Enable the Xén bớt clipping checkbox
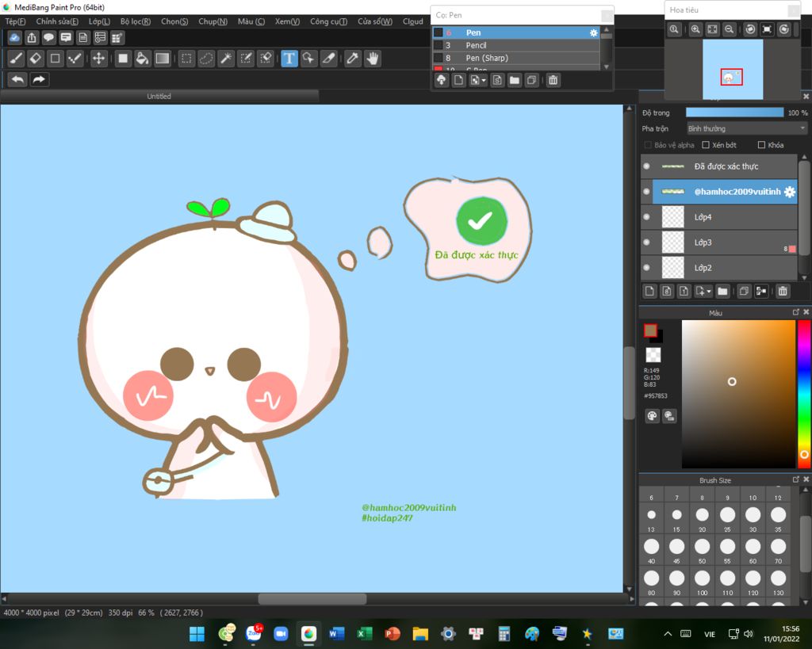This screenshot has height=649, width=812. click(x=706, y=145)
